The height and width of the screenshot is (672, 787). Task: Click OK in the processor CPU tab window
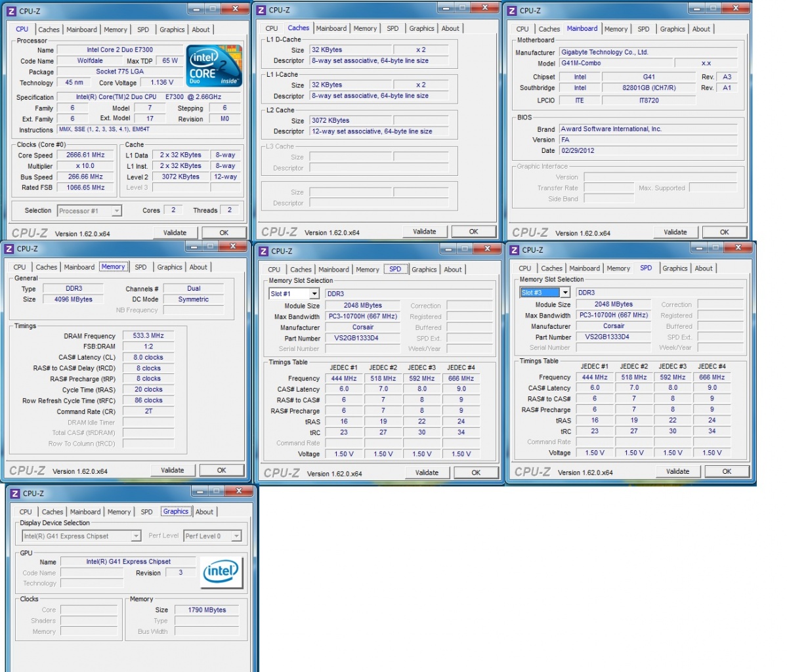(224, 233)
